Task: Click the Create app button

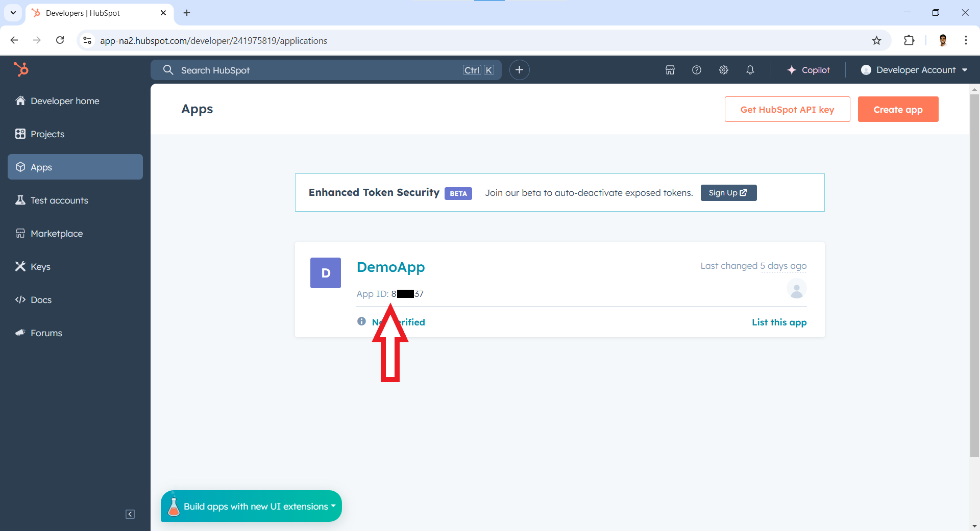Action: click(x=898, y=109)
